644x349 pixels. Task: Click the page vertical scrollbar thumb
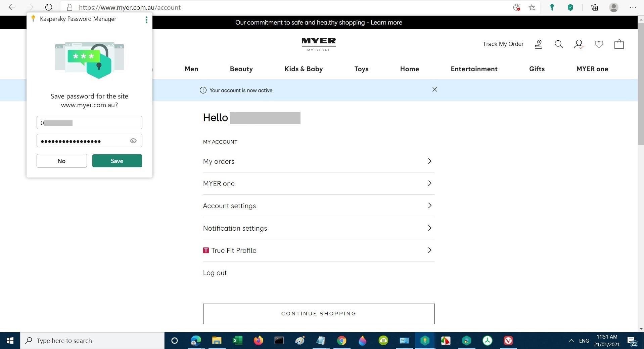(641, 84)
